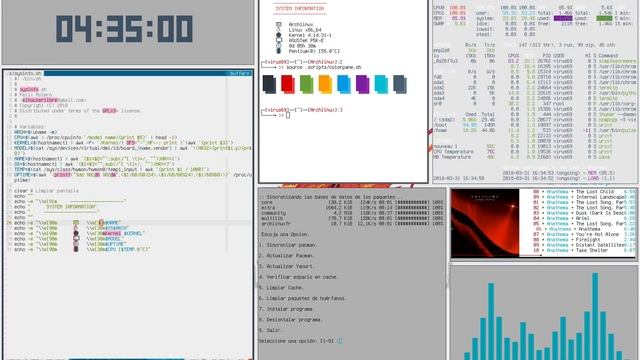
Task: Select the orange color block
Action: pyautogui.click(x=325, y=84)
